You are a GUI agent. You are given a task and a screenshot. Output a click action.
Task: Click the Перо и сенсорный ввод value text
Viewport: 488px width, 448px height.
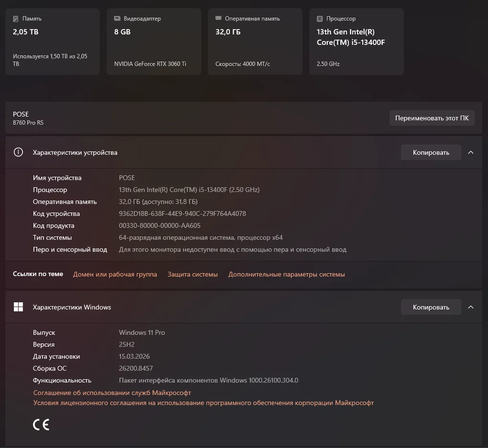(232, 249)
